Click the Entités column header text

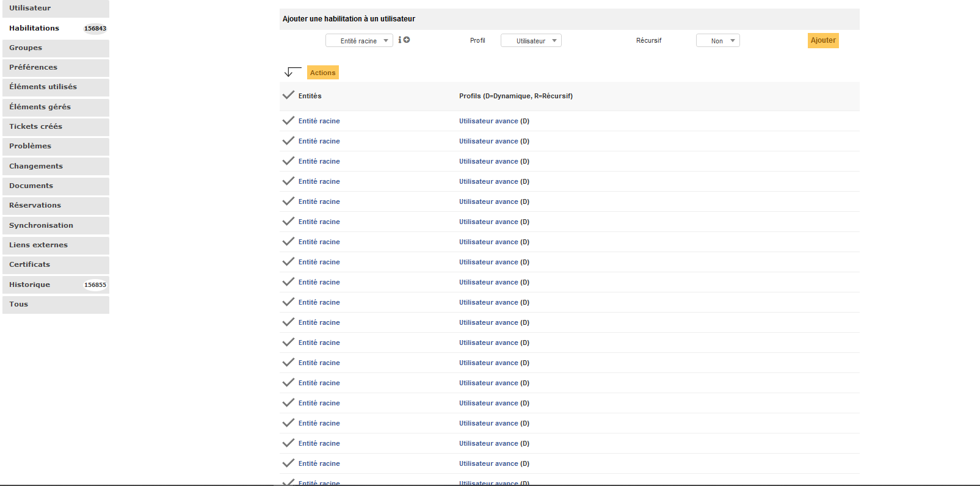(x=310, y=96)
